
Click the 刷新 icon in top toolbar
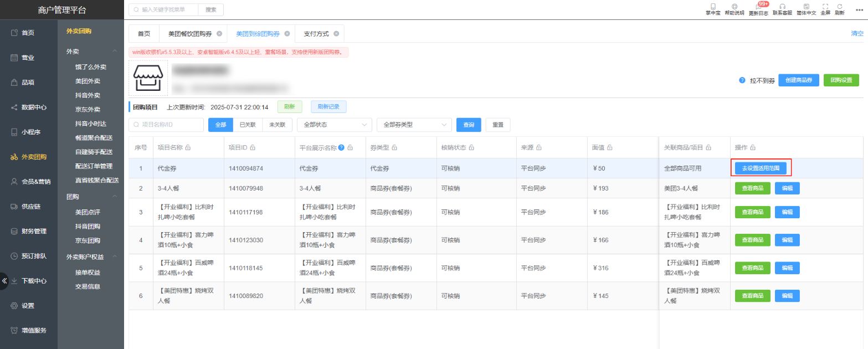pos(840,6)
